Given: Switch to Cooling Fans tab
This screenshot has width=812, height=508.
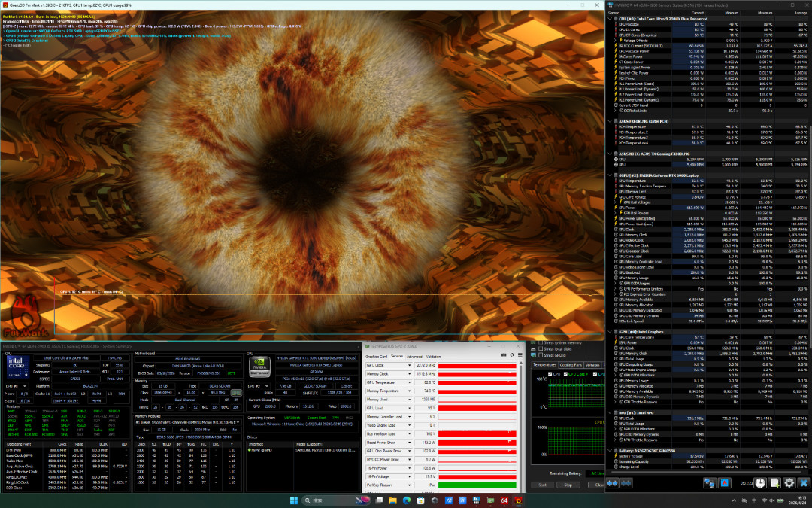Looking at the screenshot, I should 571,365.
